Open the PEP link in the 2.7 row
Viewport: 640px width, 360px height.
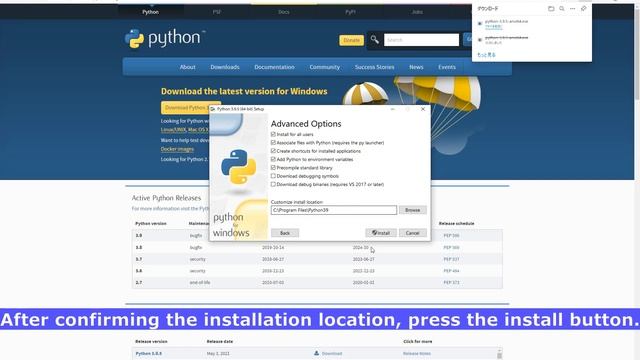pyautogui.click(x=451, y=282)
